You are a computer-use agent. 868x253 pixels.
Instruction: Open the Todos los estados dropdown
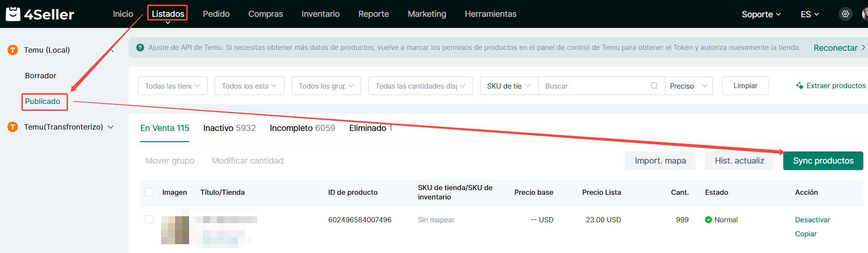tap(250, 86)
